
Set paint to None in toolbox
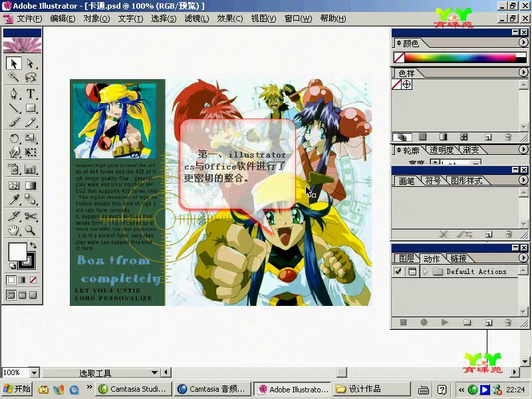point(33,280)
